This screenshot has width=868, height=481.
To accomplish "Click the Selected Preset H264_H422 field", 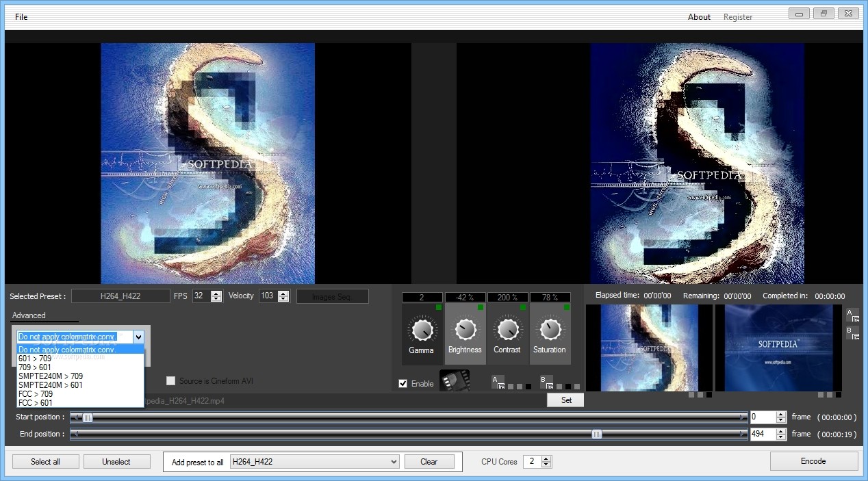I will [120, 296].
